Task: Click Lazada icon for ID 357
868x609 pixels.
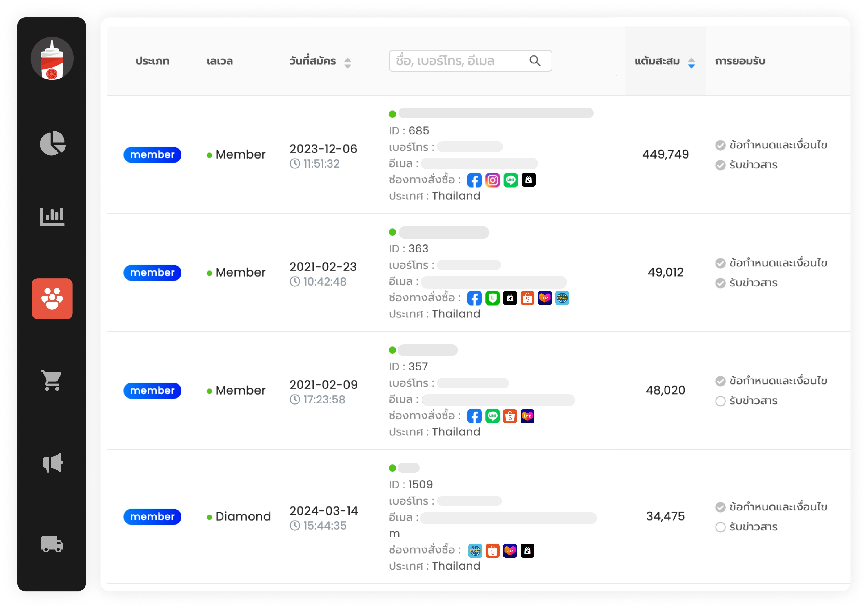Action: [x=527, y=416]
